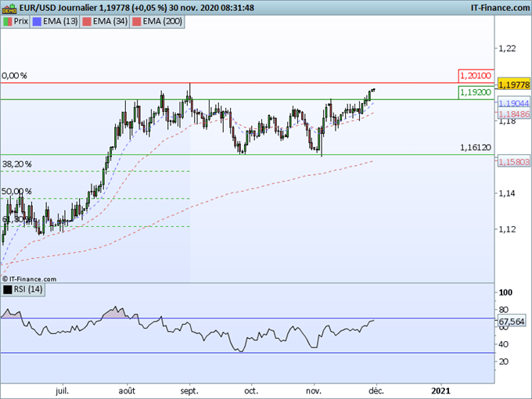Screen dimensions: 532x399
Task: Select the Prix legend label
Action: click(x=20, y=21)
